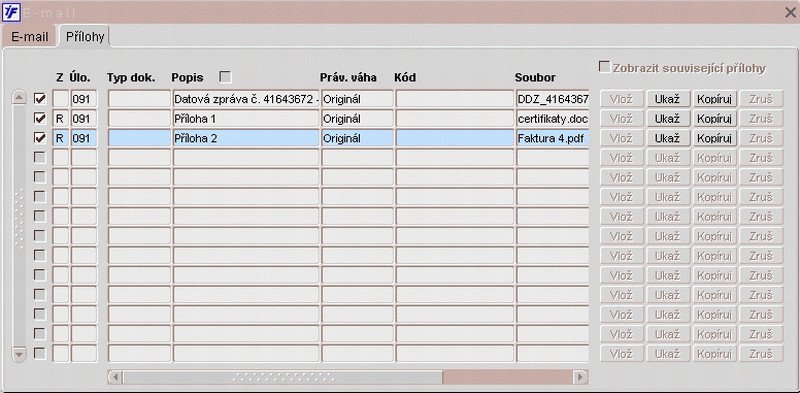
Task: Select the Popis field 'Datová zpráva č. 41643672'
Action: [246, 99]
